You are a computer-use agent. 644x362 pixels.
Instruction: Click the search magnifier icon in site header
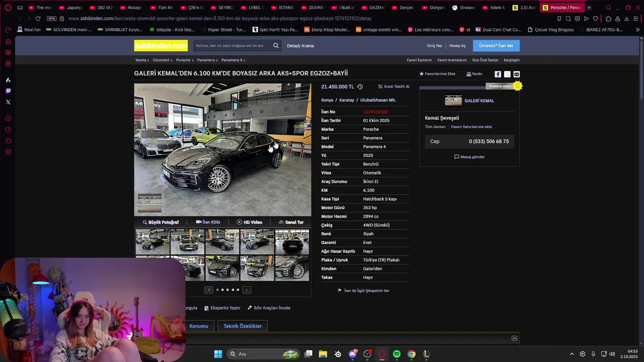click(276, 46)
